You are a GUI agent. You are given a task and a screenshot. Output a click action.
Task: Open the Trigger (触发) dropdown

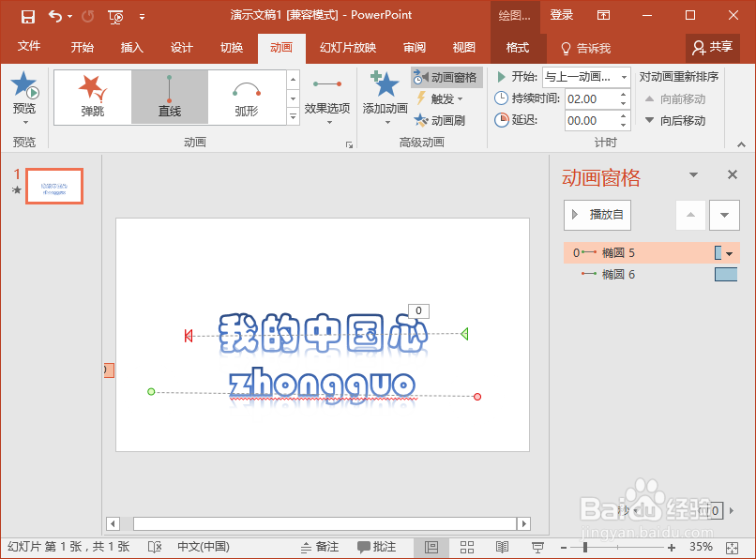point(440,98)
